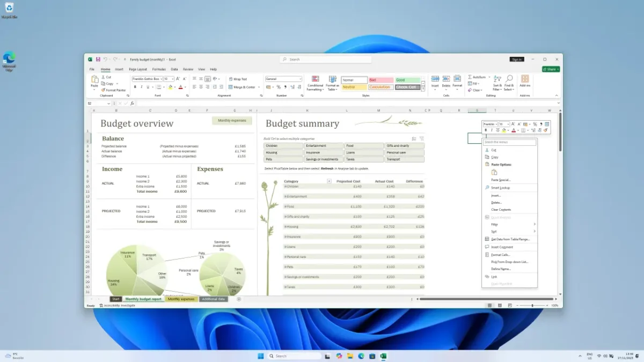644x362 pixels.
Task: Click the Percent Style icon in Number group
Action: (279, 87)
